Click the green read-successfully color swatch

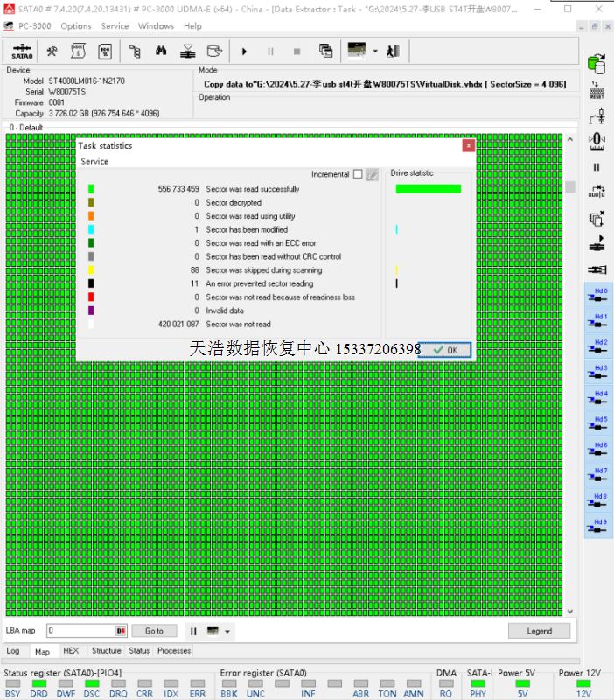(x=91, y=189)
